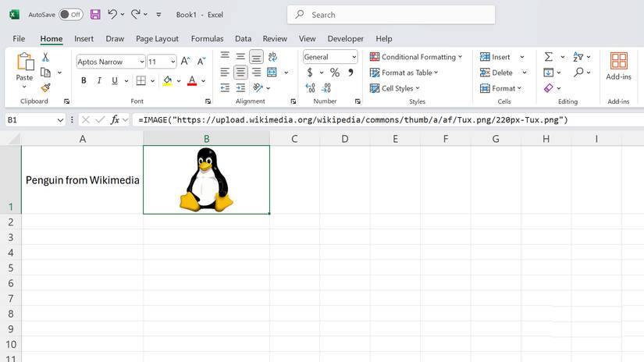Click the Fill down icon in Editing
Image resolution: width=644 pixels, height=362 pixels.
coord(548,73)
